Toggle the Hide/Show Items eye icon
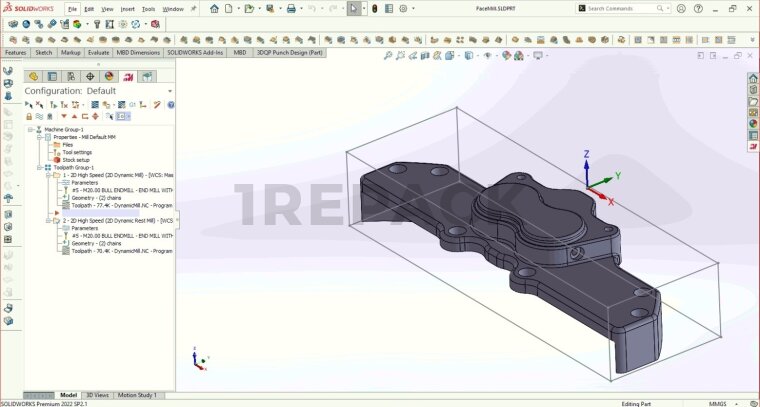The height and width of the screenshot is (407, 760). [487, 56]
